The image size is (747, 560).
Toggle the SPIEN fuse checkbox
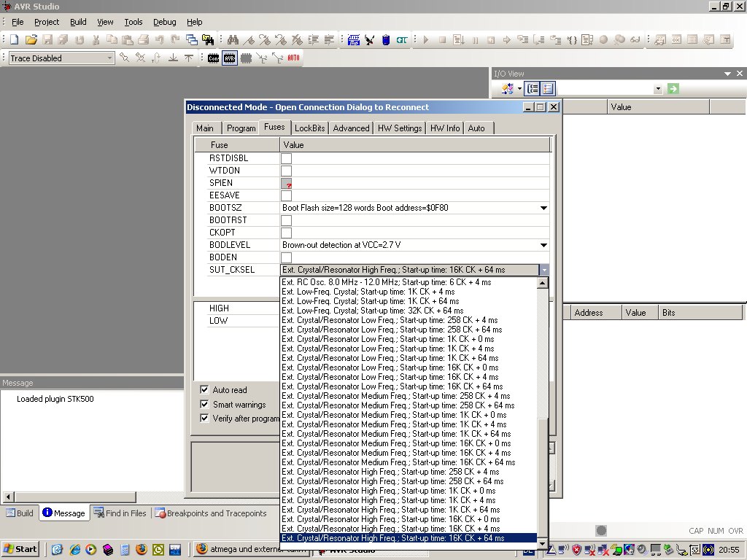coord(286,183)
